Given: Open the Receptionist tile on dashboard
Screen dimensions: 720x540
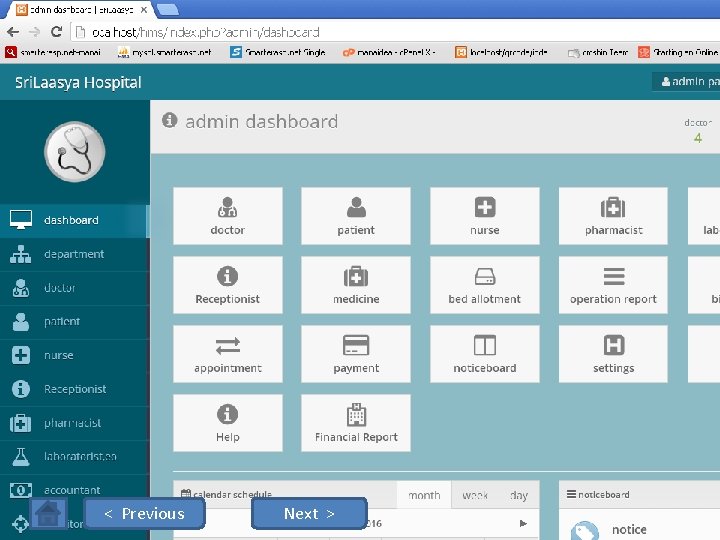Looking at the screenshot, I should [x=227, y=285].
